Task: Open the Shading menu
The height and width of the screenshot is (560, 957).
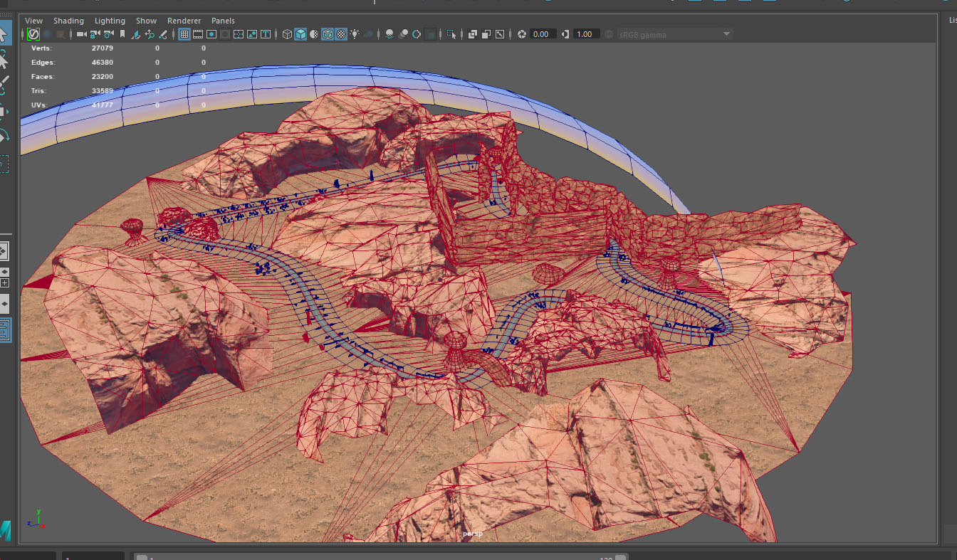Action: tap(68, 21)
